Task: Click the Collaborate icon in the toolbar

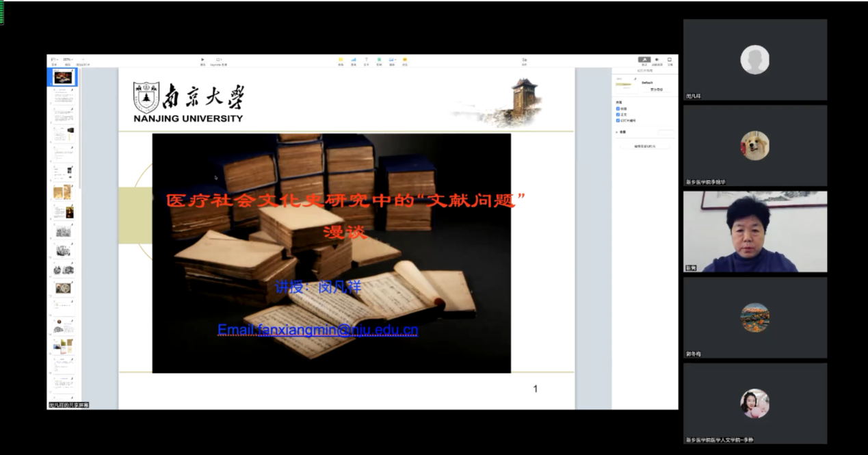Action: coord(525,60)
